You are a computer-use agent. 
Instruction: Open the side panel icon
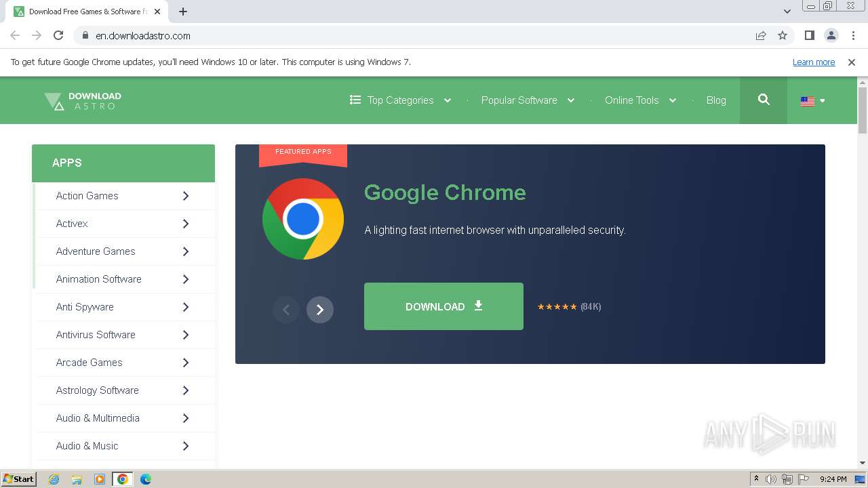point(810,35)
